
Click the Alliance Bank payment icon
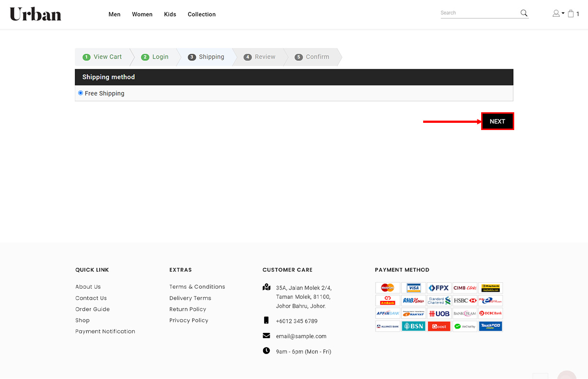click(x=388, y=326)
